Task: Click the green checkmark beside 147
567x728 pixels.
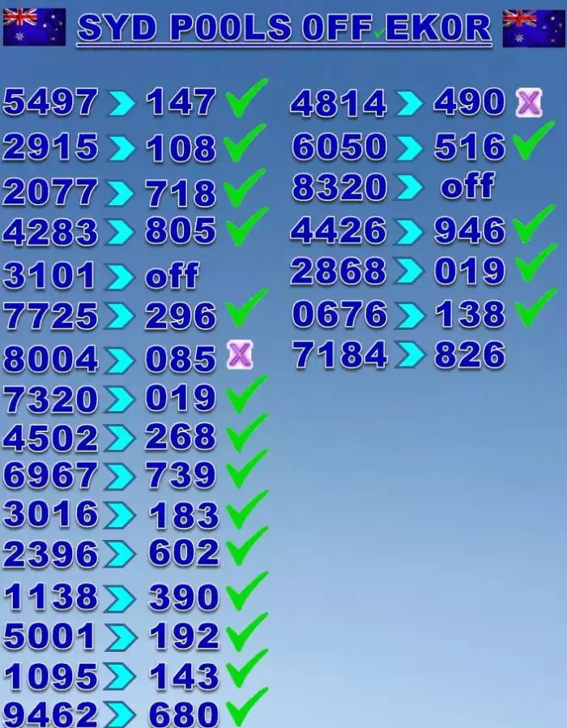Action: tap(247, 98)
